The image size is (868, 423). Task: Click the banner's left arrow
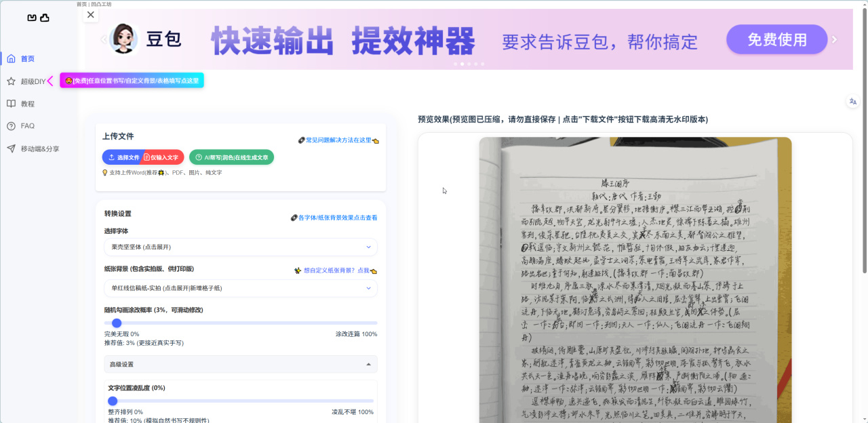point(104,39)
